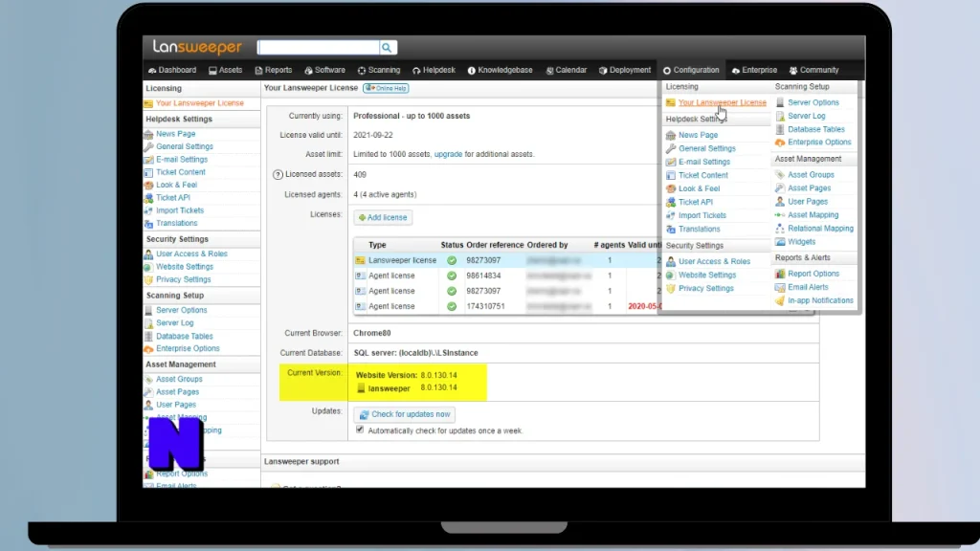Open Asset Pages in left sidebar

[177, 391]
